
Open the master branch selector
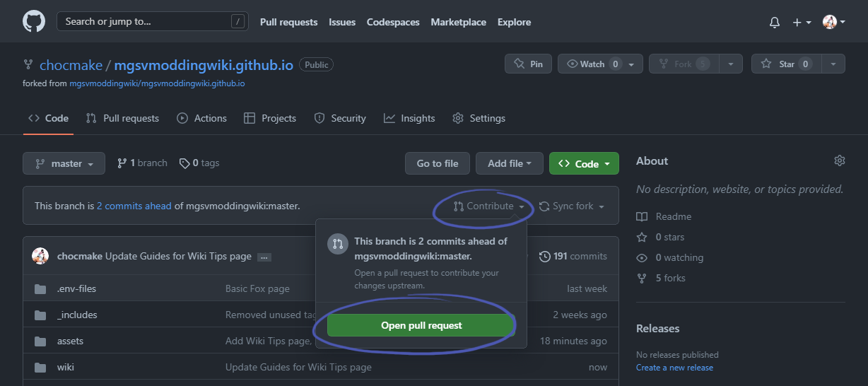pyautogui.click(x=64, y=163)
